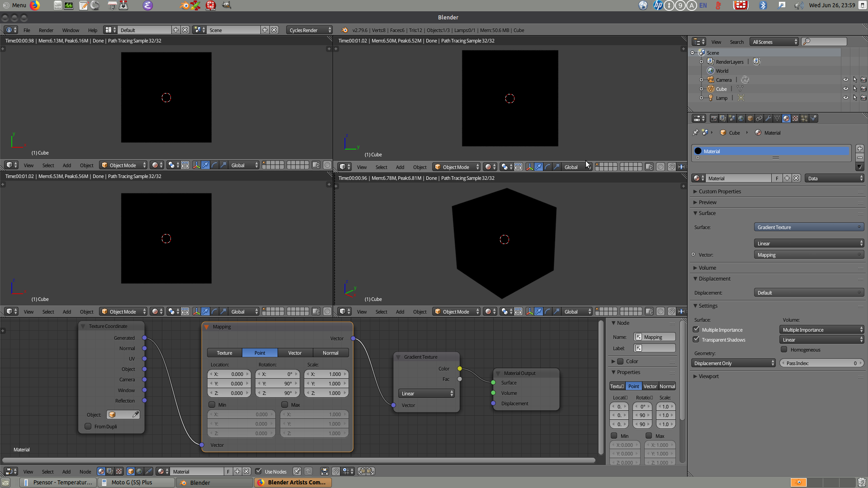Open Gradient Texture type Linear dropdown in node
This screenshot has width=868, height=488.
coord(427,394)
